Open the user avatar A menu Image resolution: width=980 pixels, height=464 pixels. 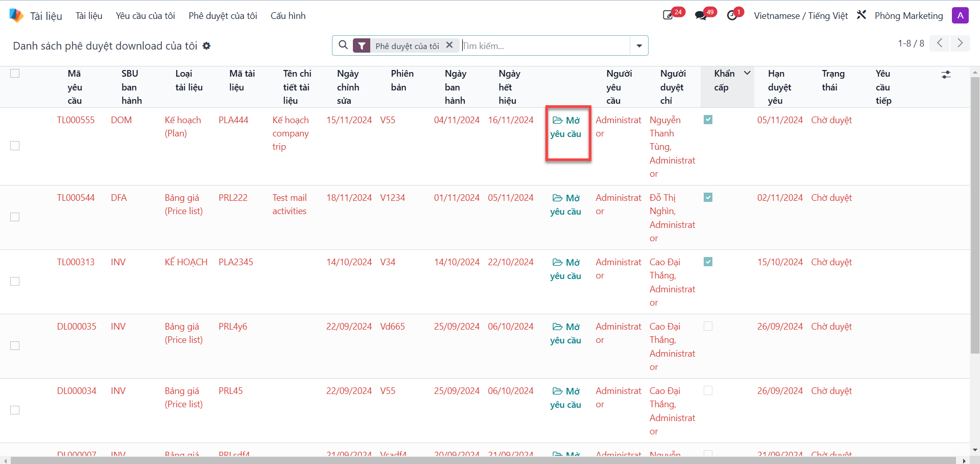point(960,15)
